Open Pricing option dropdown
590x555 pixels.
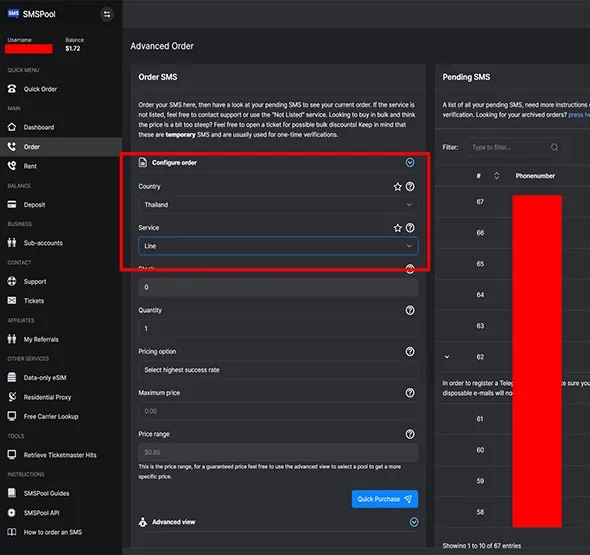click(278, 370)
